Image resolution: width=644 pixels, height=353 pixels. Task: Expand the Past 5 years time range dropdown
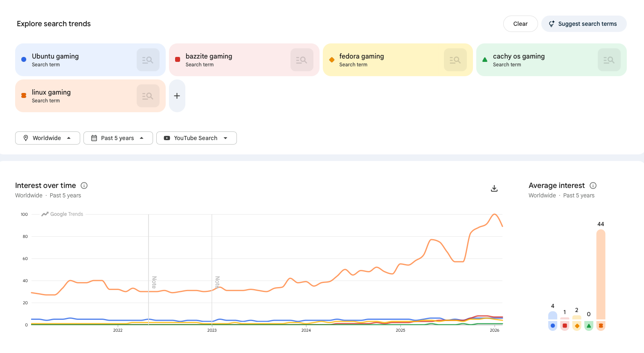[118, 138]
